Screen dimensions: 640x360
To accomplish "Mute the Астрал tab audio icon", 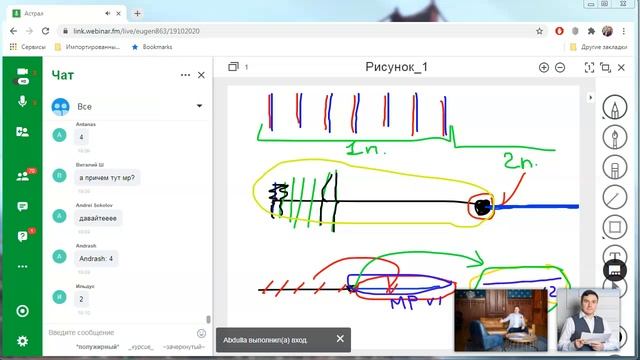I will point(107,13).
